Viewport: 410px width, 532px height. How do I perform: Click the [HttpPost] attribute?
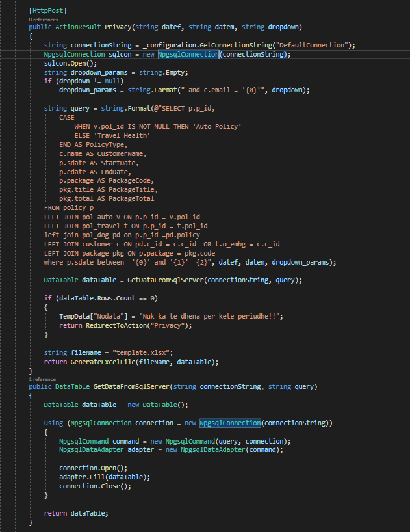coord(44,12)
